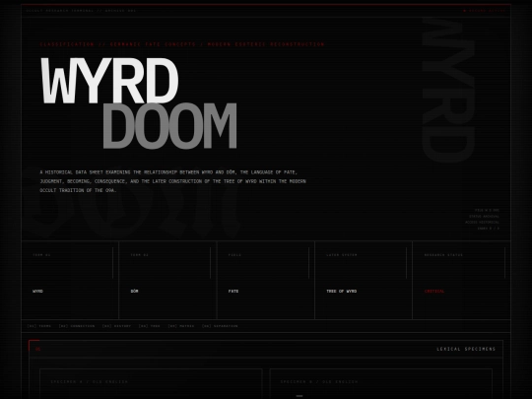Jump to the [02] Connection section

[x=77, y=326]
